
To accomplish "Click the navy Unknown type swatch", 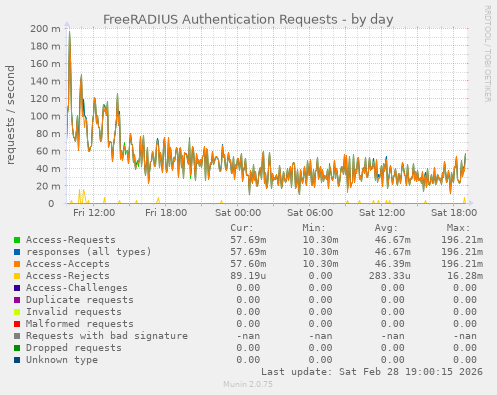I will click(17, 360).
